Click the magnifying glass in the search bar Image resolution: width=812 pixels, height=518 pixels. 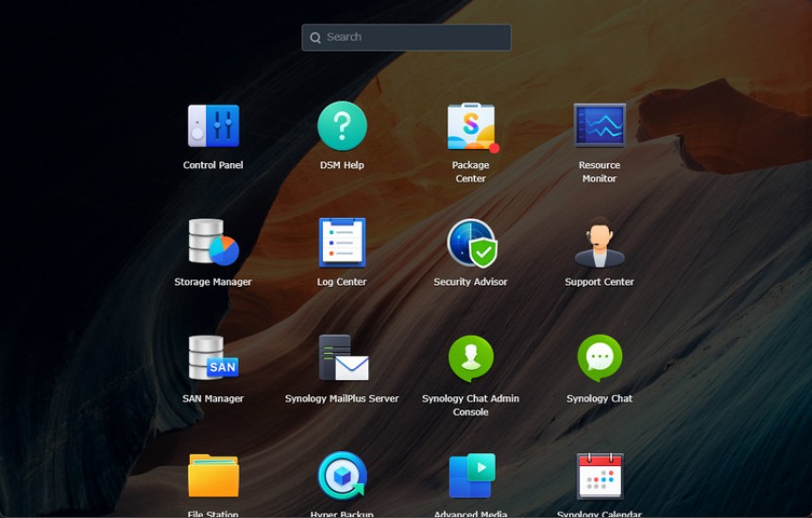click(315, 38)
